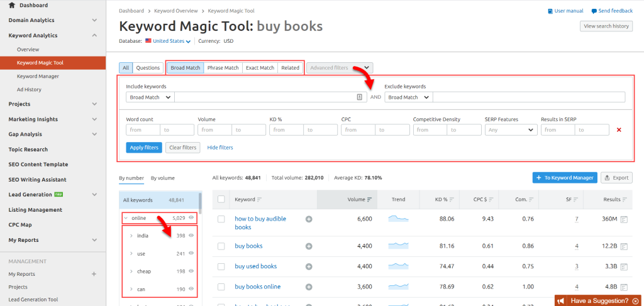
Task: Click the Dashboard home icon
Action: click(x=12, y=5)
